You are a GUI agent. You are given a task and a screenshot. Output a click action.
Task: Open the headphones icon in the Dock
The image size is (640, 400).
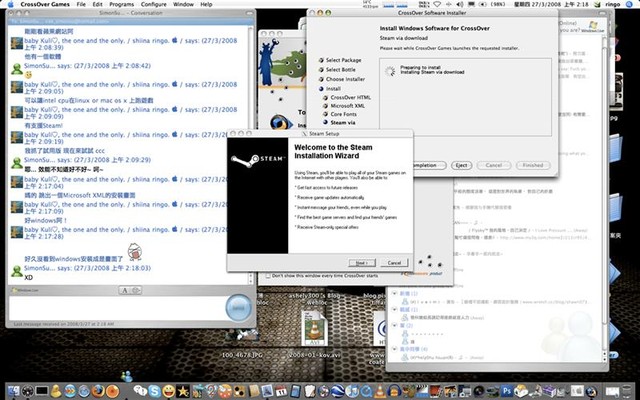(x=394, y=391)
